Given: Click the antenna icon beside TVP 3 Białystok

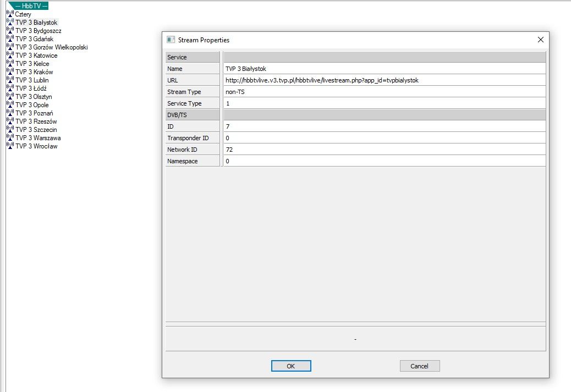Looking at the screenshot, I should pyautogui.click(x=10, y=22).
